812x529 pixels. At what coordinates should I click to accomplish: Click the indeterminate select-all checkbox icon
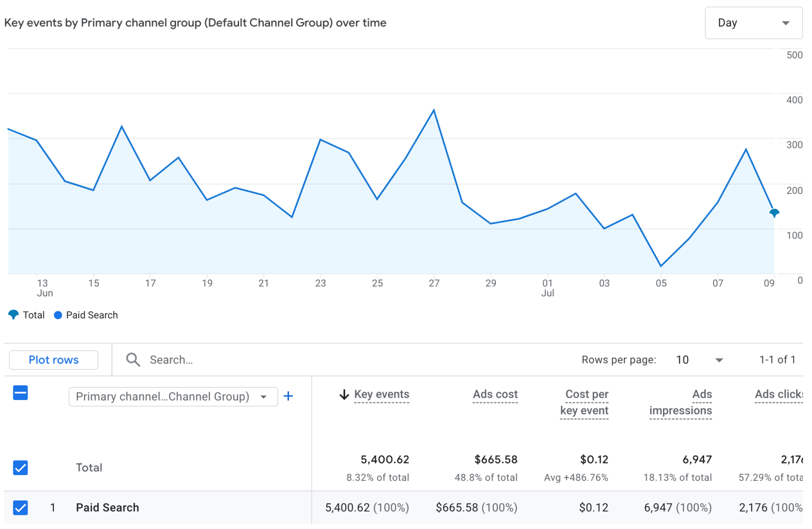tap(20, 393)
